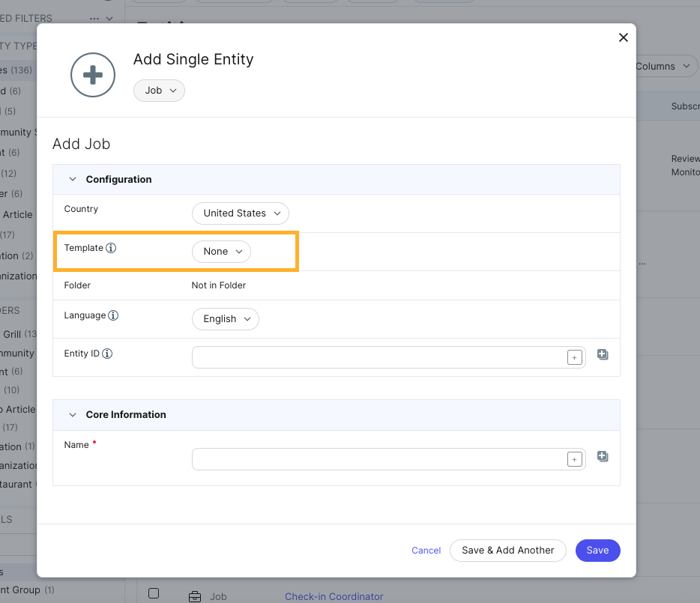Click the Cancel link
700x603 pixels.
point(426,551)
